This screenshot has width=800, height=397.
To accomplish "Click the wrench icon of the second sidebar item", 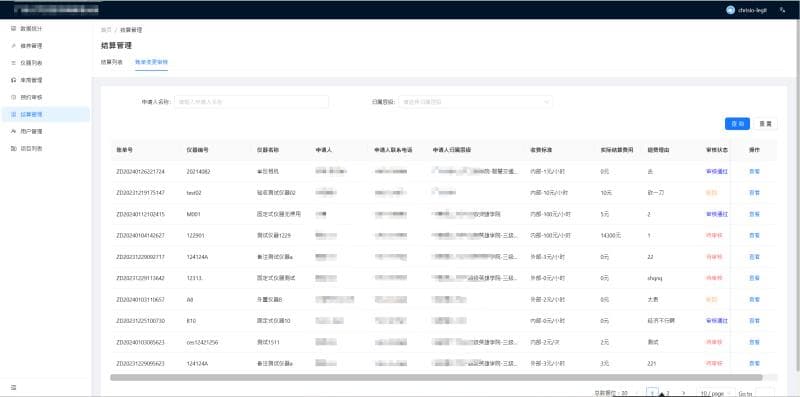I will tap(14, 46).
